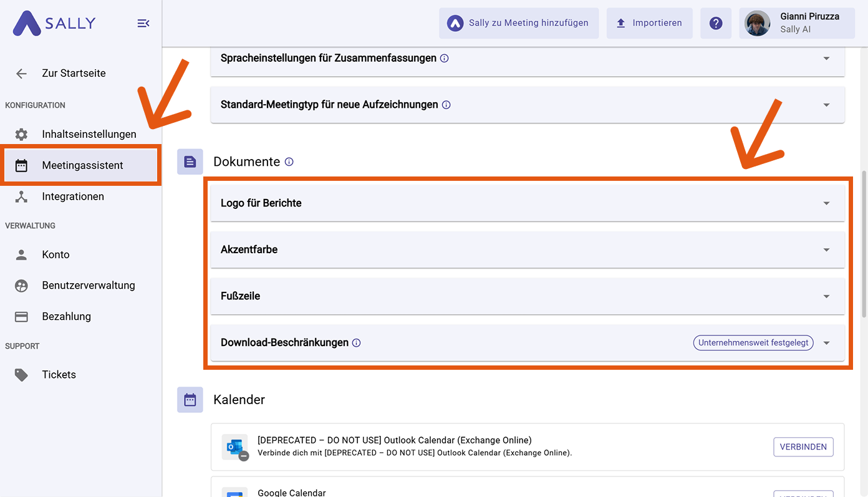Click the Sally logo in sidebar

[x=54, y=24]
